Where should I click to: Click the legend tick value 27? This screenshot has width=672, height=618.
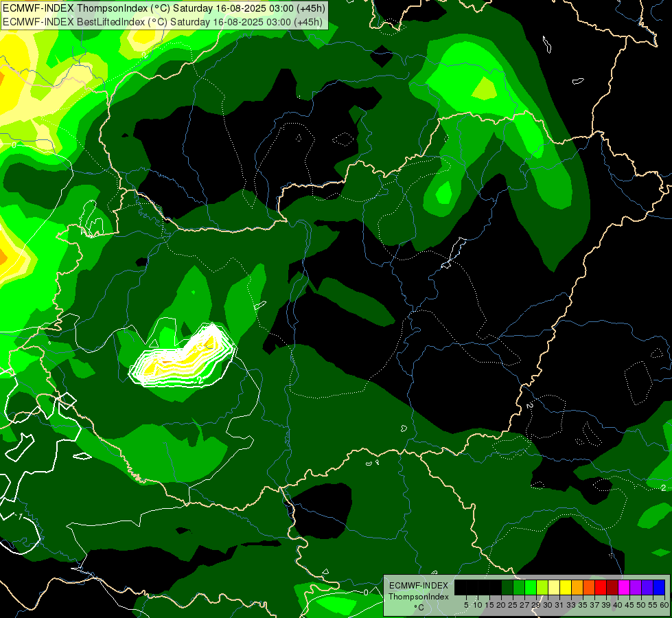(524, 605)
